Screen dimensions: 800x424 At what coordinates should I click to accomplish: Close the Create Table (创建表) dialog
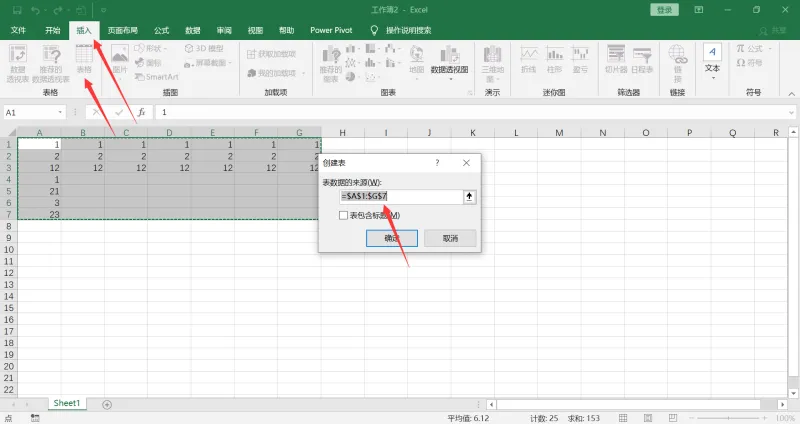coord(466,163)
